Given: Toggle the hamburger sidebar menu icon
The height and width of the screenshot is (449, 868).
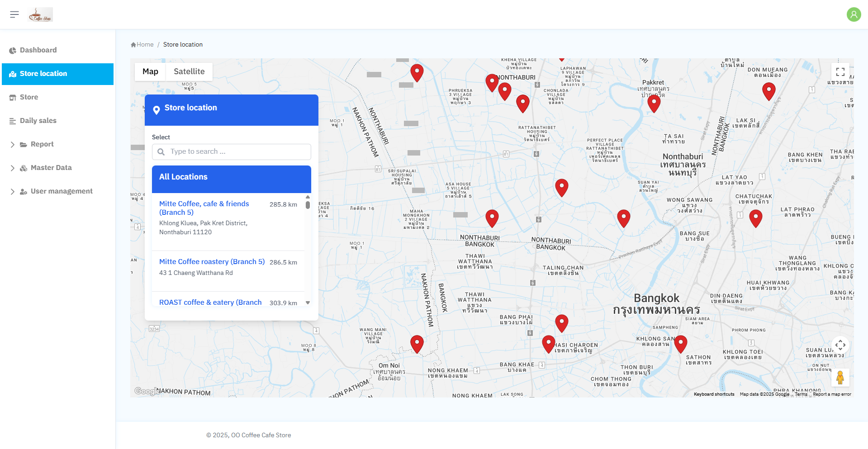Looking at the screenshot, I should (14, 14).
